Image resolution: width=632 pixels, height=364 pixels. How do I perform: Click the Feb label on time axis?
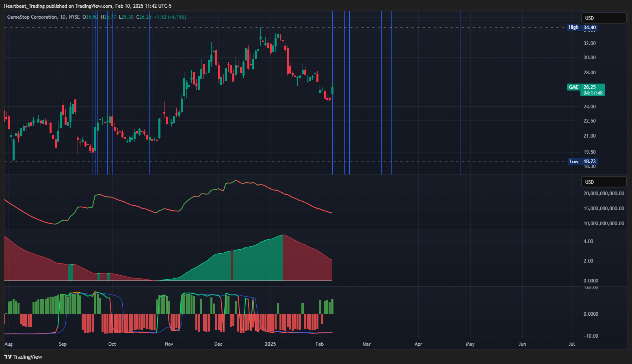pos(320,344)
